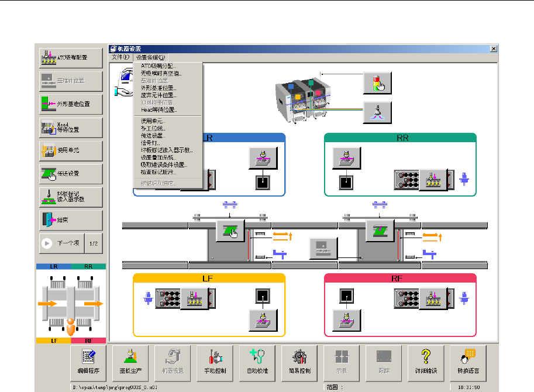Click the black square icon in LF
This screenshot has height=392, width=534.
tap(263, 296)
